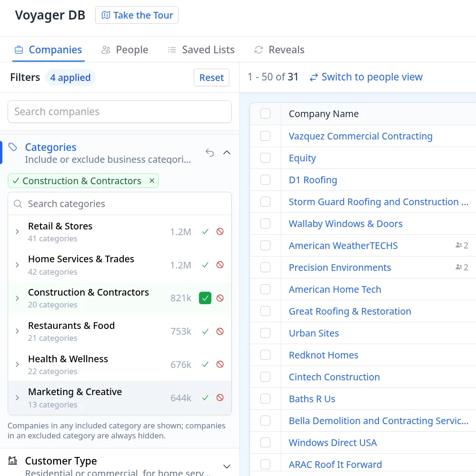
Task: Check the box for Equity
Action: click(265, 158)
